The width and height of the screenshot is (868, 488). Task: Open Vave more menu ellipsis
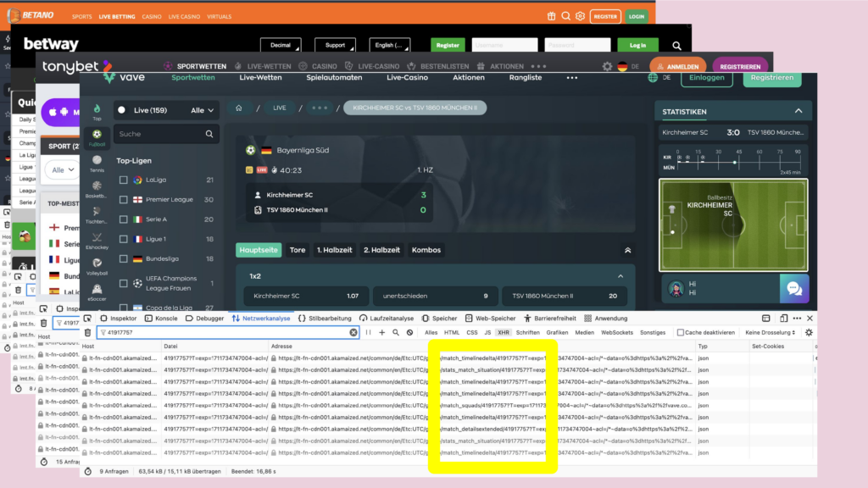pyautogui.click(x=572, y=78)
